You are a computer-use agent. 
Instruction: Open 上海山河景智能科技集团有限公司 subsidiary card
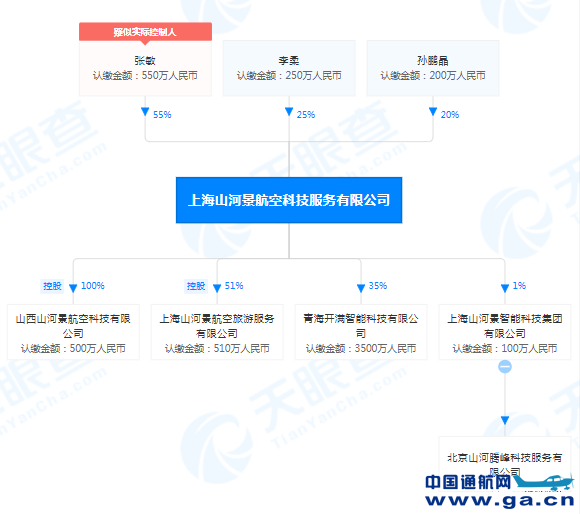tap(505, 332)
